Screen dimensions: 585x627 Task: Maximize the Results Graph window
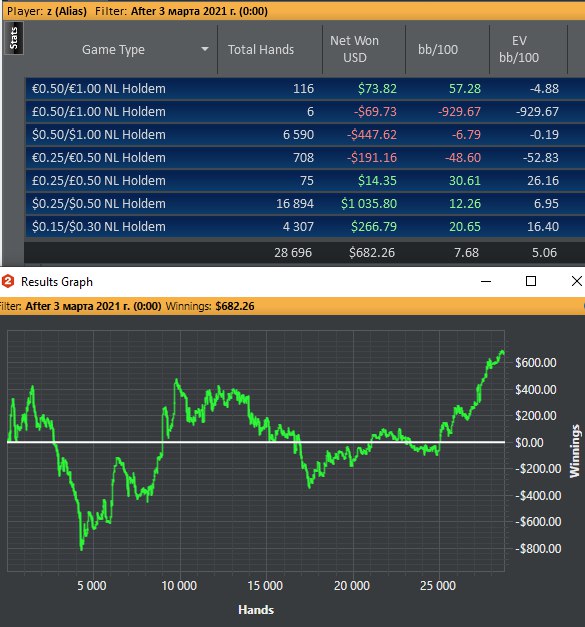pos(531,281)
